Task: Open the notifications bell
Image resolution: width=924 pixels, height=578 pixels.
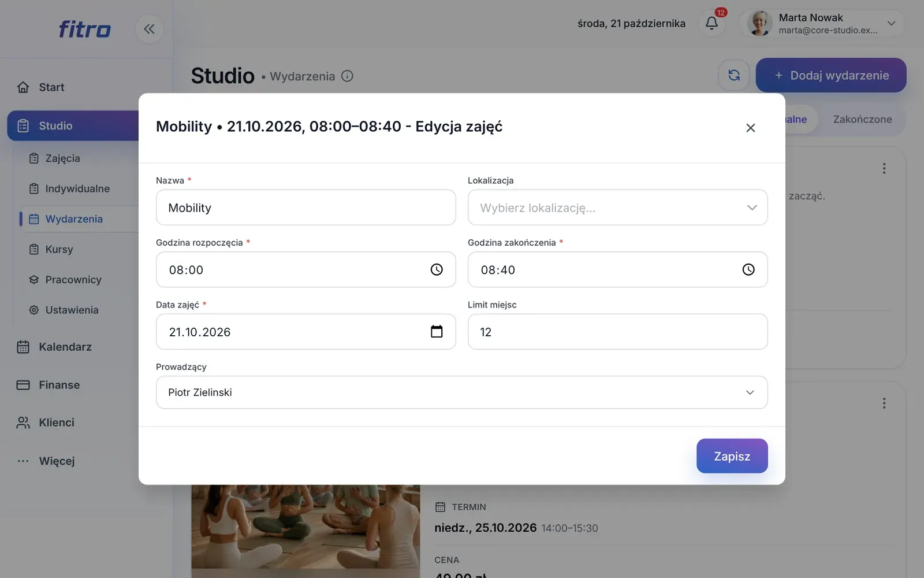Action: 711,23
